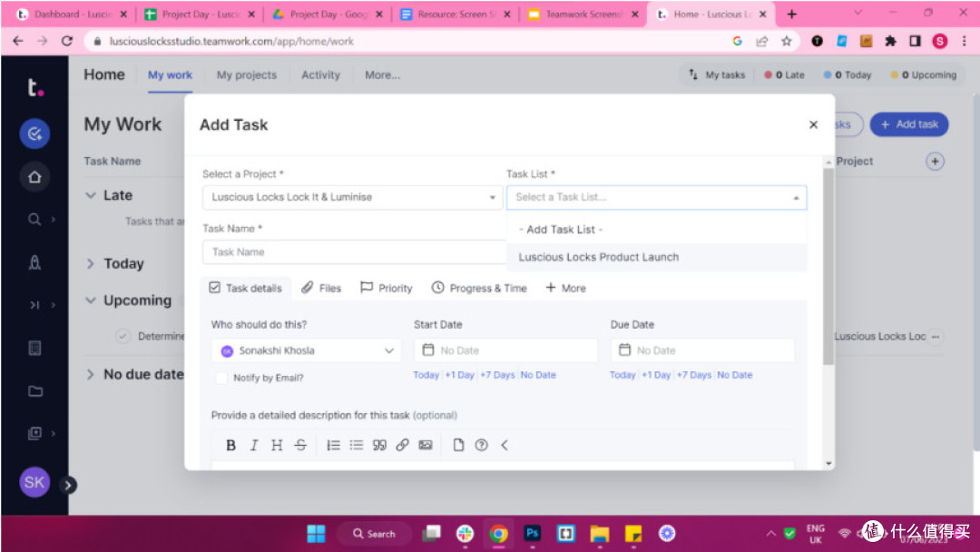Viewport: 980px width, 552px height.
Task: Insert blockquote icon in editor
Action: [379, 445]
